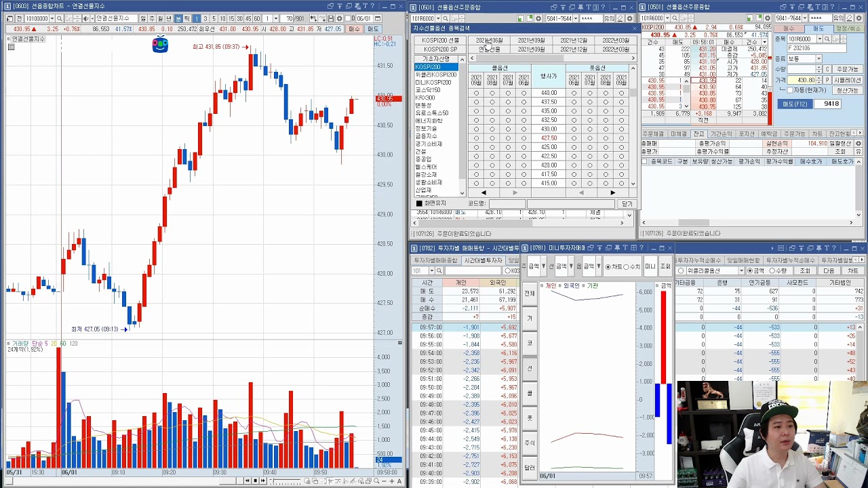Screen dimensions: 868x488
Task: Save chart with the floppy disk icon
Action: [330, 18]
